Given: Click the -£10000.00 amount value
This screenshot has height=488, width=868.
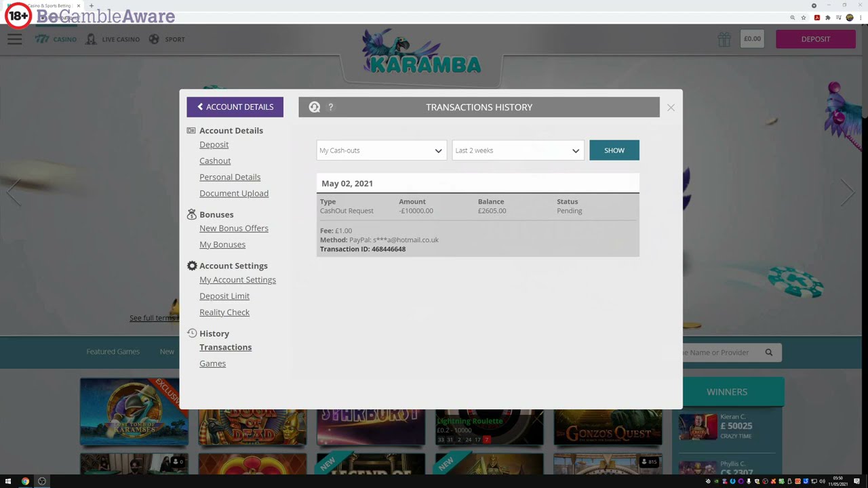Looking at the screenshot, I should point(416,211).
